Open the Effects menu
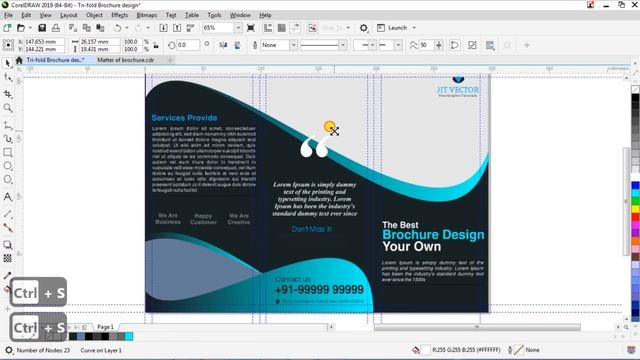Screen dimensions: 640x360 pyautogui.click(x=119, y=15)
